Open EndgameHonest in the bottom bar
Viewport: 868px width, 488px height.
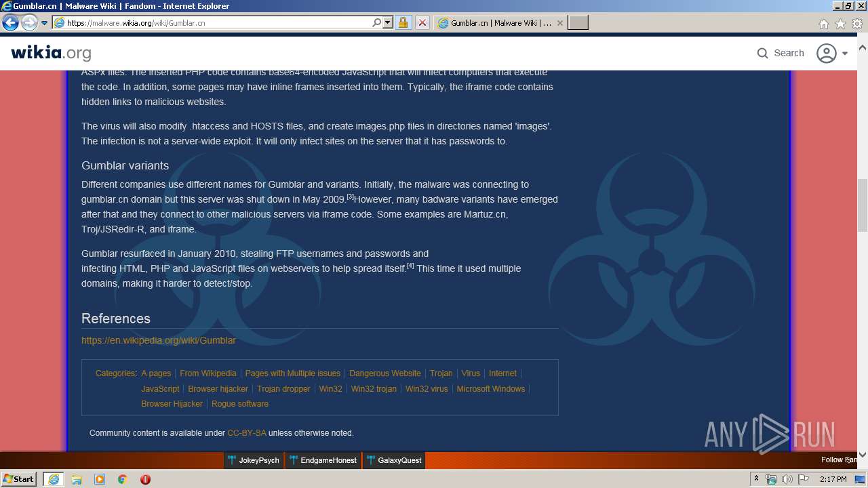[323, 460]
